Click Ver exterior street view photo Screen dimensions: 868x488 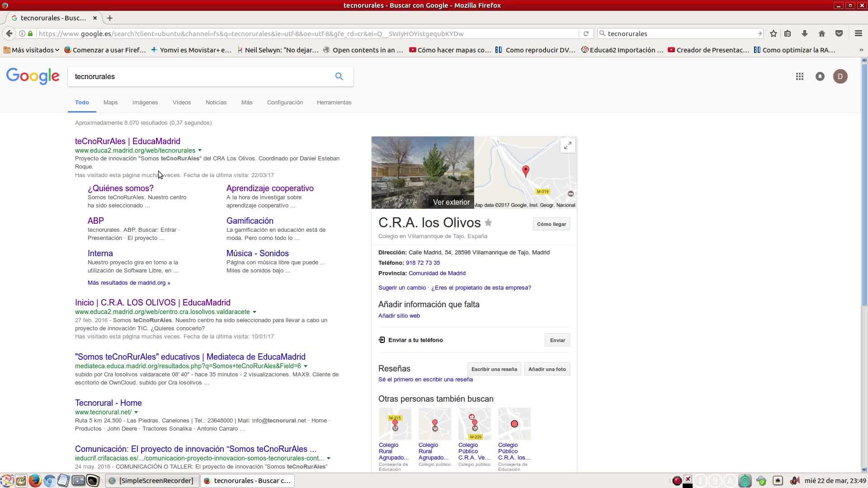point(423,173)
